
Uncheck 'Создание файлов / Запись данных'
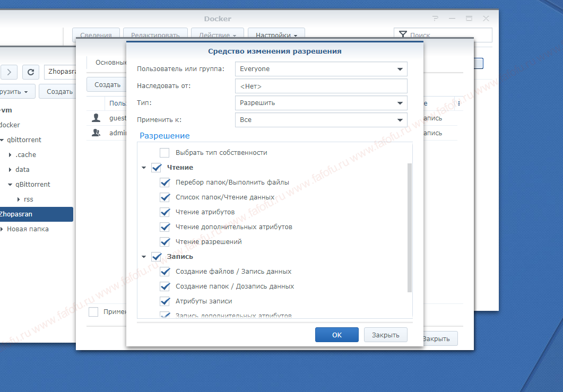click(165, 272)
